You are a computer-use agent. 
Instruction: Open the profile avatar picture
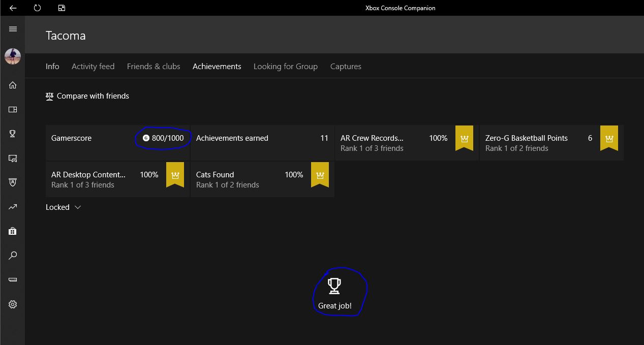(13, 56)
